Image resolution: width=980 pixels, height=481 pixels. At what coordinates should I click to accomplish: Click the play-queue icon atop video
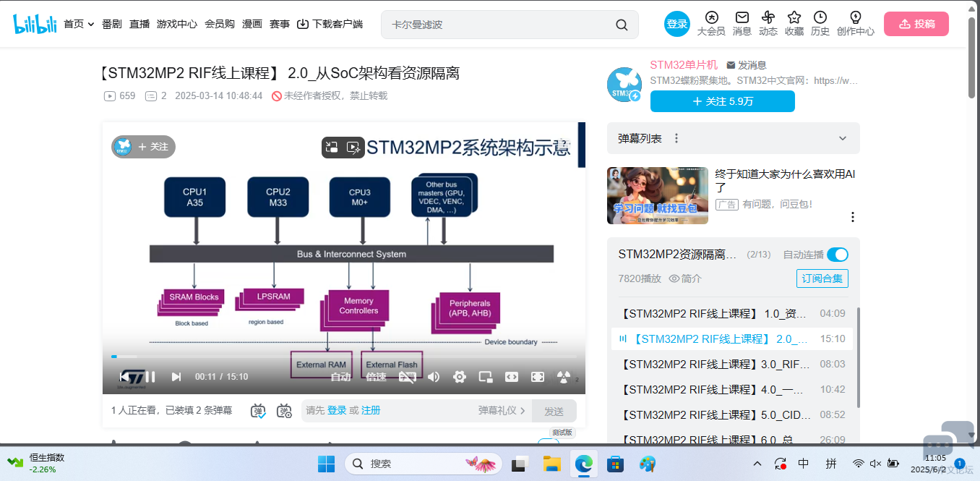coord(353,147)
